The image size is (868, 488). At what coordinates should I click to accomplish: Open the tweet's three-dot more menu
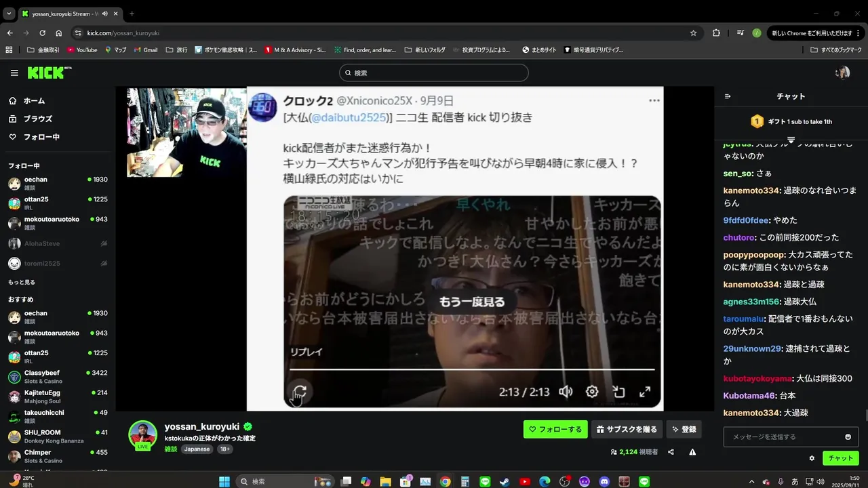tap(654, 100)
